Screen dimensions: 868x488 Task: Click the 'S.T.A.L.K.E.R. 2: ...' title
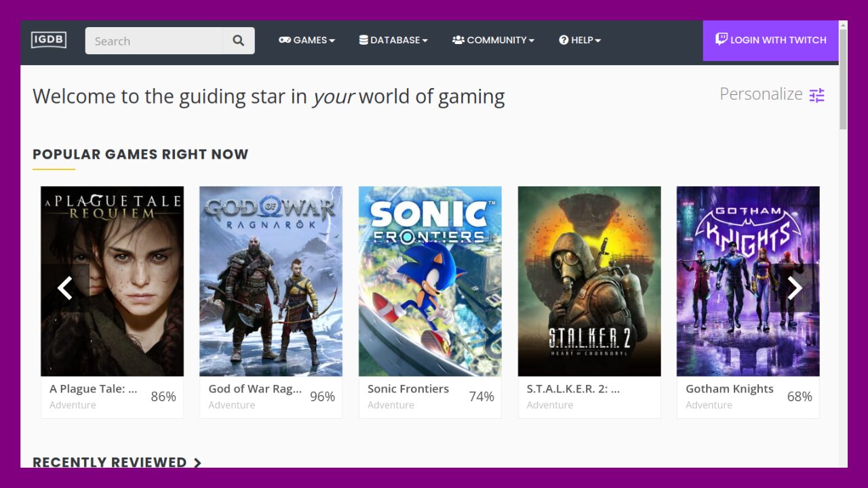573,389
